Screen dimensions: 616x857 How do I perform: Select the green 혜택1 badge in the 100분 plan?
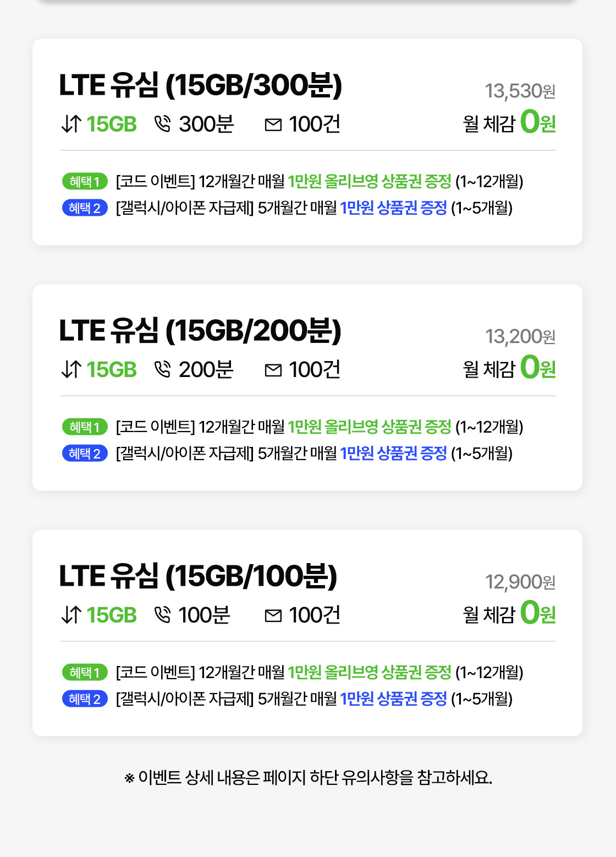85,672
